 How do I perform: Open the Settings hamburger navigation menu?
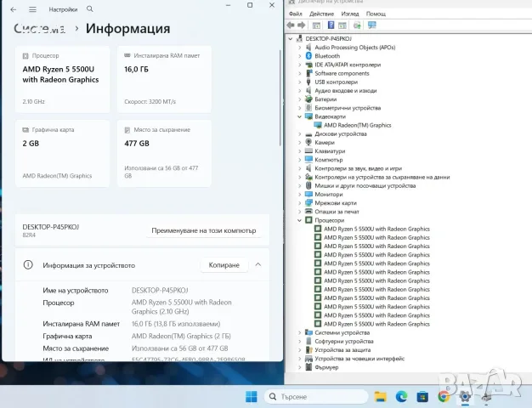pyautogui.click(x=32, y=9)
